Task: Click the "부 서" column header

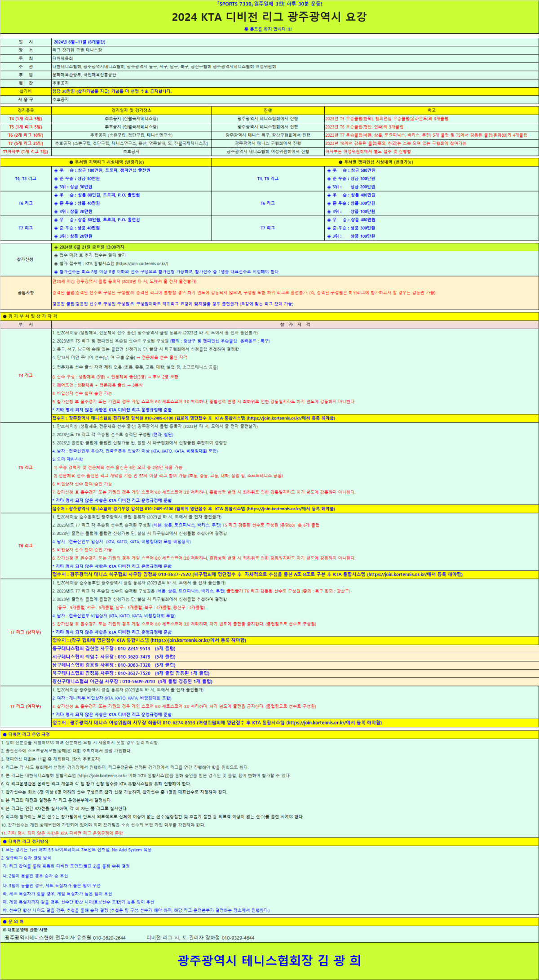Action: (x=26, y=325)
